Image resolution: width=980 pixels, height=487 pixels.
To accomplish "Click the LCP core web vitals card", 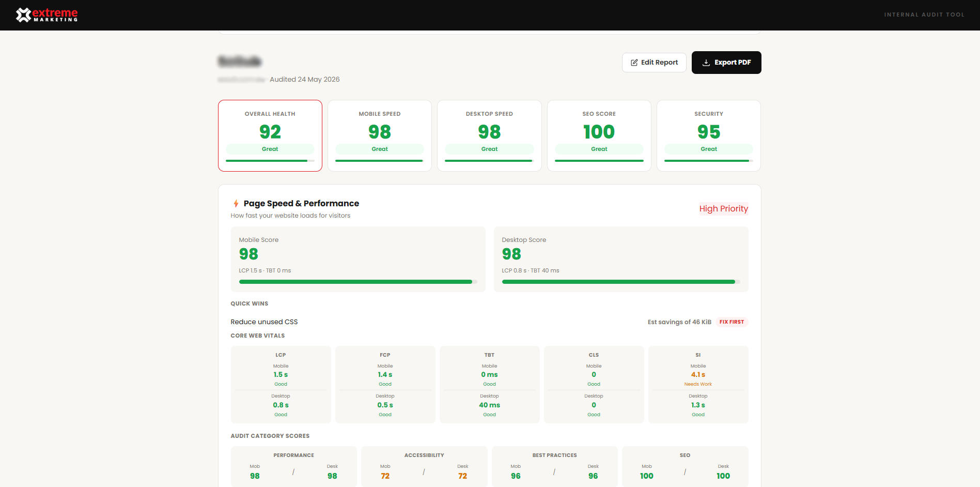I will coord(281,385).
